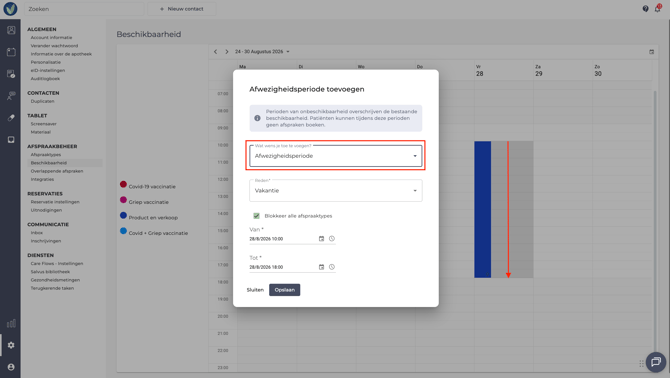Open the pill medication sidebar icon
The image size is (670, 378).
pyautogui.click(x=11, y=117)
